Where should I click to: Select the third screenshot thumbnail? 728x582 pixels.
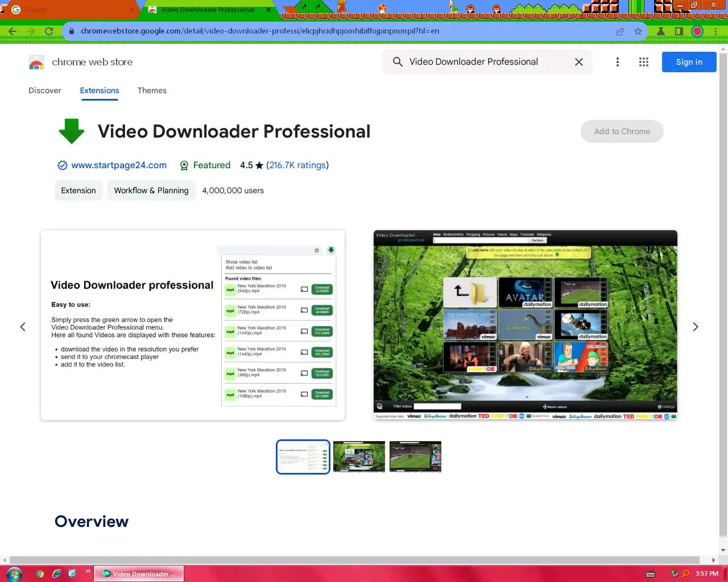click(415, 457)
